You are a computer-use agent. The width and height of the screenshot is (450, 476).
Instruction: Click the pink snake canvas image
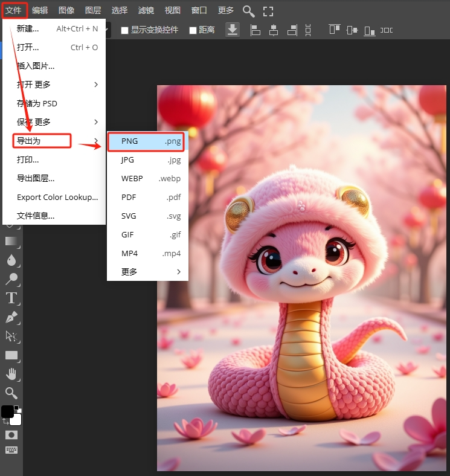click(x=301, y=278)
